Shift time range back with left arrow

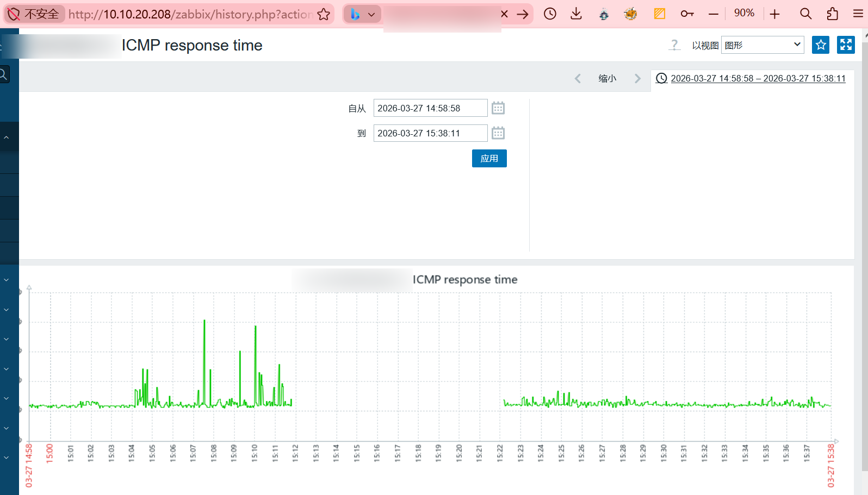pos(578,79)
